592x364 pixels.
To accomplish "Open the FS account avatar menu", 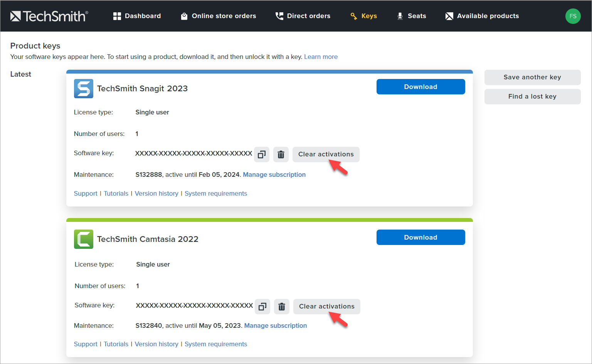I will pyautogui.click(x=573, y=16).
